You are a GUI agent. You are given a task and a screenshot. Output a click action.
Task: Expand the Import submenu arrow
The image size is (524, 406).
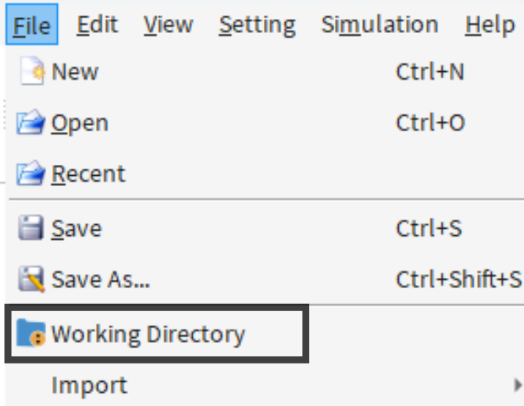(x=517, y=385)
